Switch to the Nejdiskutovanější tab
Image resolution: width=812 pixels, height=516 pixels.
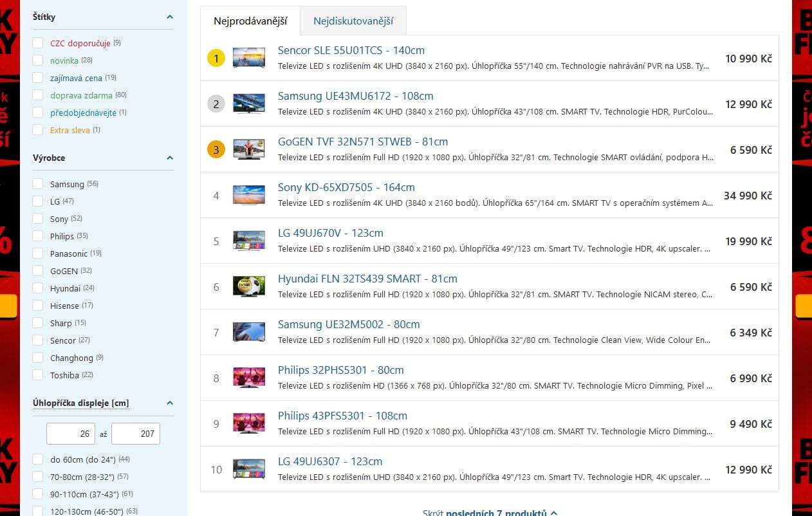click(353, 21)
